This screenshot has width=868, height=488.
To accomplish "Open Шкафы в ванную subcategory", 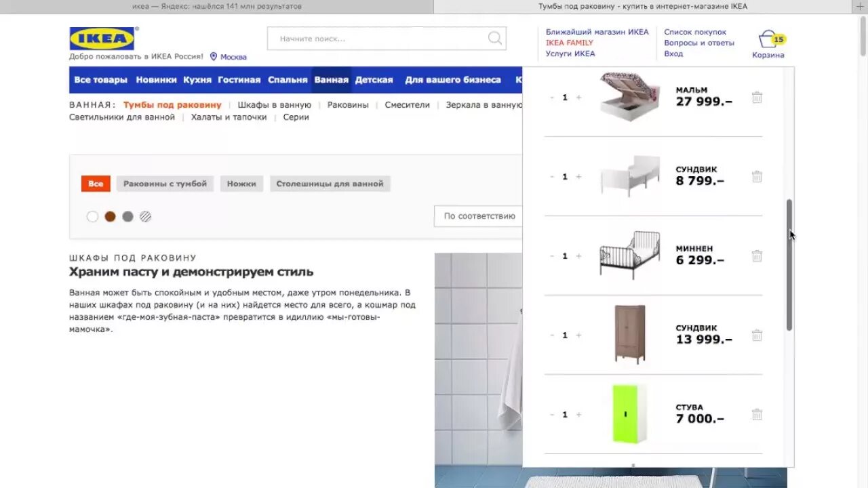I will coord(275,105).
